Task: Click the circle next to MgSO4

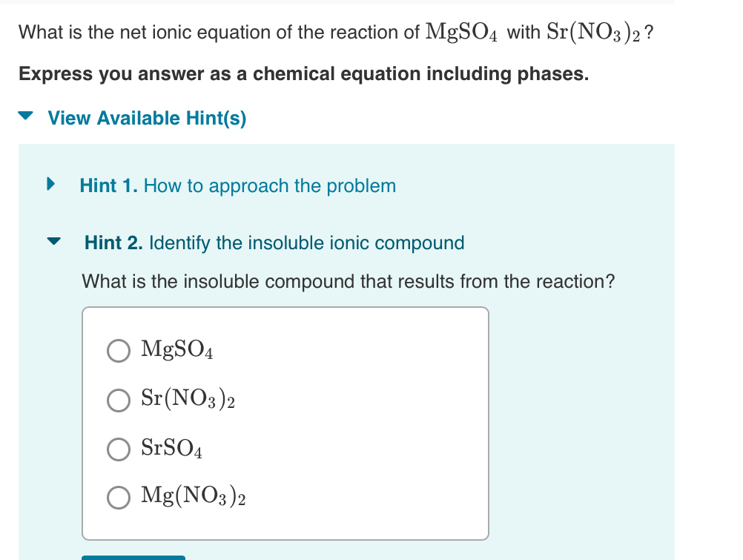Action: [x=118, y=350]
